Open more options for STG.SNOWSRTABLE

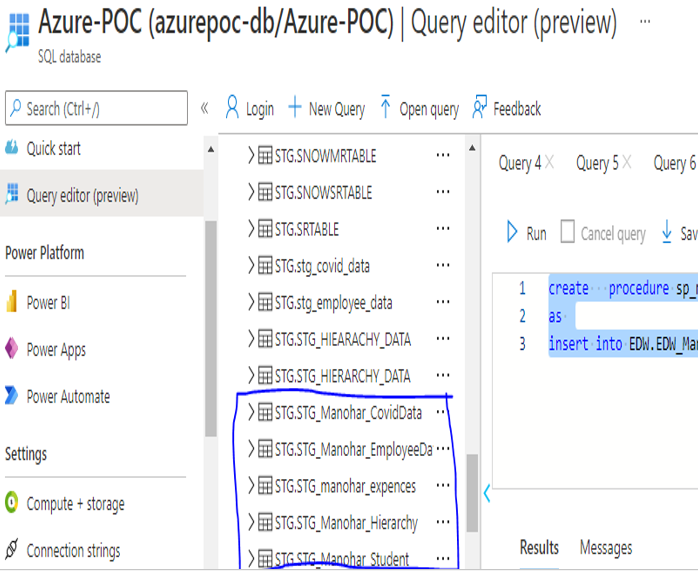(443, 192)
